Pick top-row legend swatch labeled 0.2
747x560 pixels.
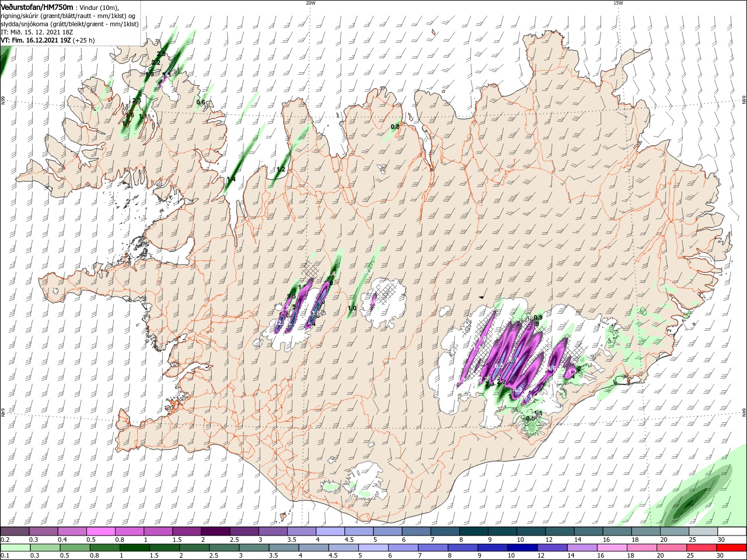15,531
